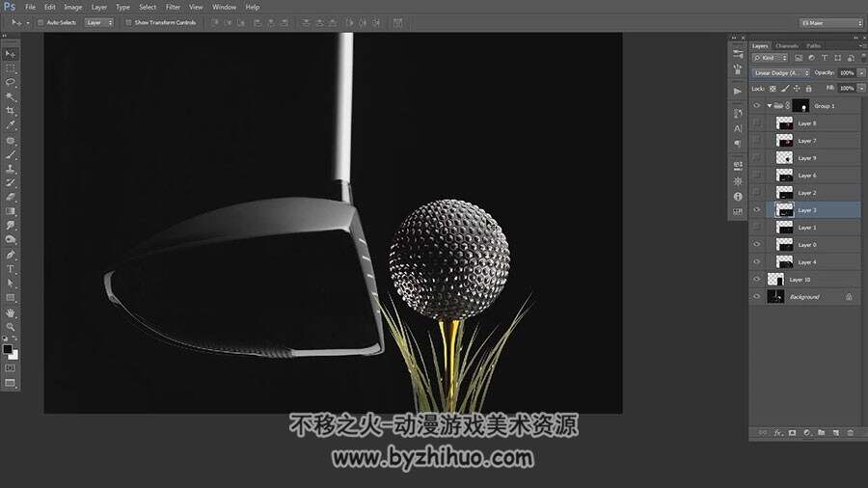Viewport: 868px width, 488px height.
Task: Click Create new group folder icon
Action: click(x=822, y=433)
